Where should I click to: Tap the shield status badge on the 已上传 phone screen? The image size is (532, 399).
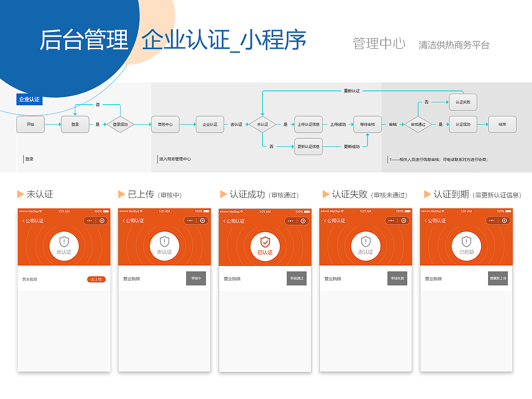164,246
